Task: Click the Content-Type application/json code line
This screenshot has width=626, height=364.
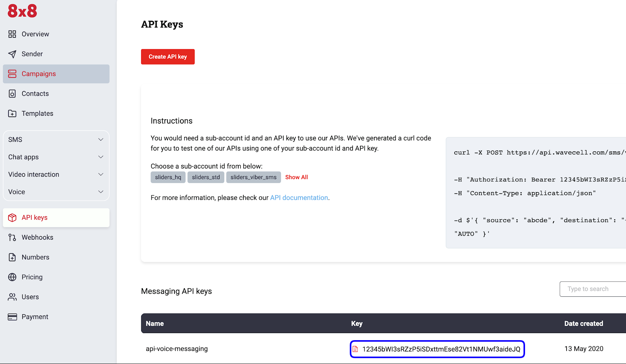Action: pyautogui.click(x=525, y=193)
